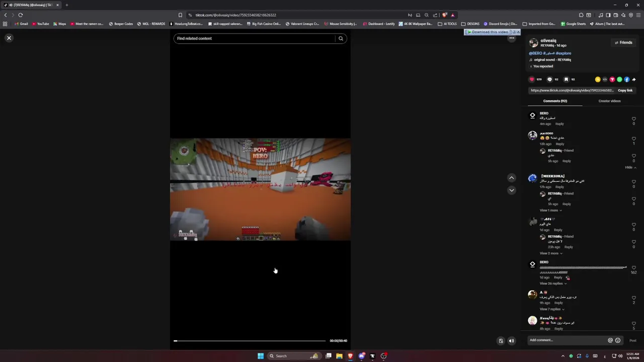Open the YouTube bookmark

pos(40,24)
